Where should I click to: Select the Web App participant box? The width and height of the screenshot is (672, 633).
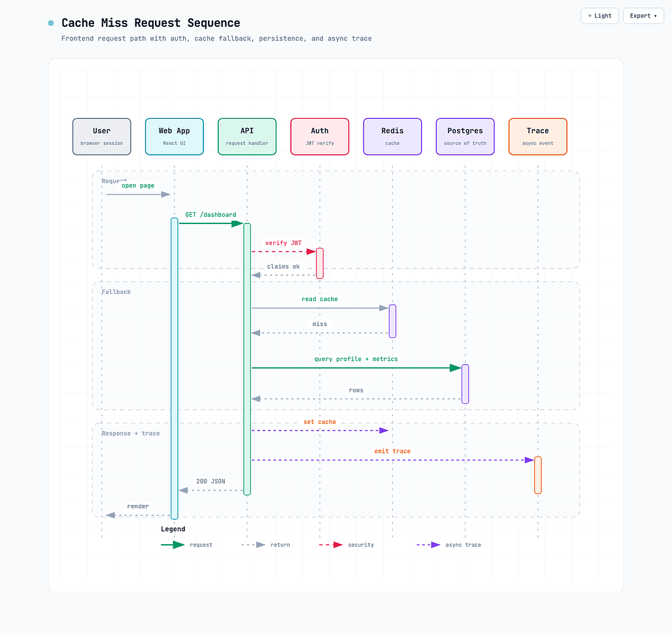coord(175,137)
